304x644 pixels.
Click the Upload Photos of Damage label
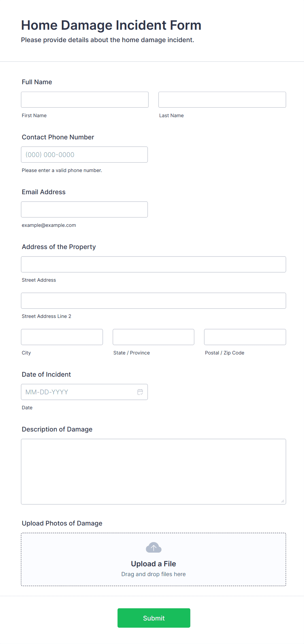pyautogui.click(x=62, y=523)
